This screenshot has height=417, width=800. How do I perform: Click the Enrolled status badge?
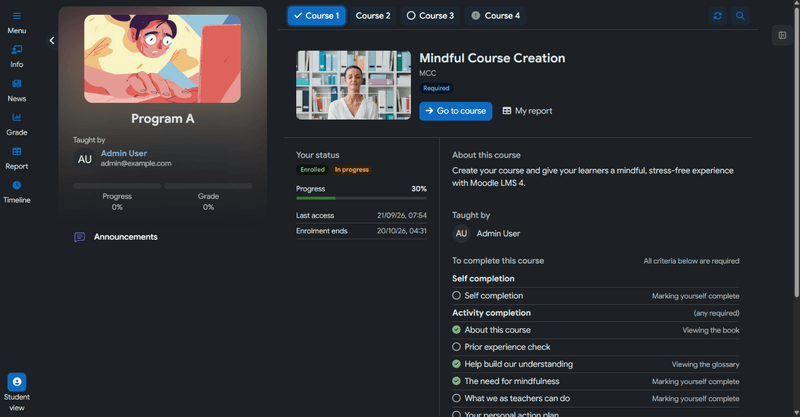tap(312, 169)
